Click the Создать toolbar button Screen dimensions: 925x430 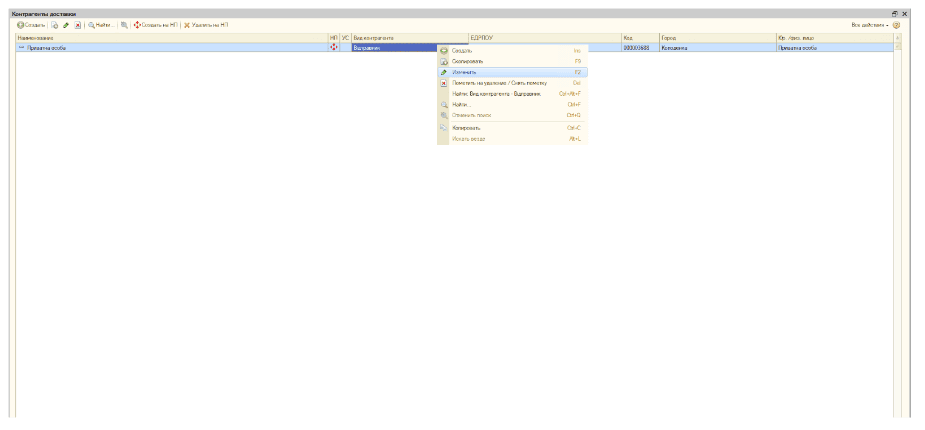(30, 25)
